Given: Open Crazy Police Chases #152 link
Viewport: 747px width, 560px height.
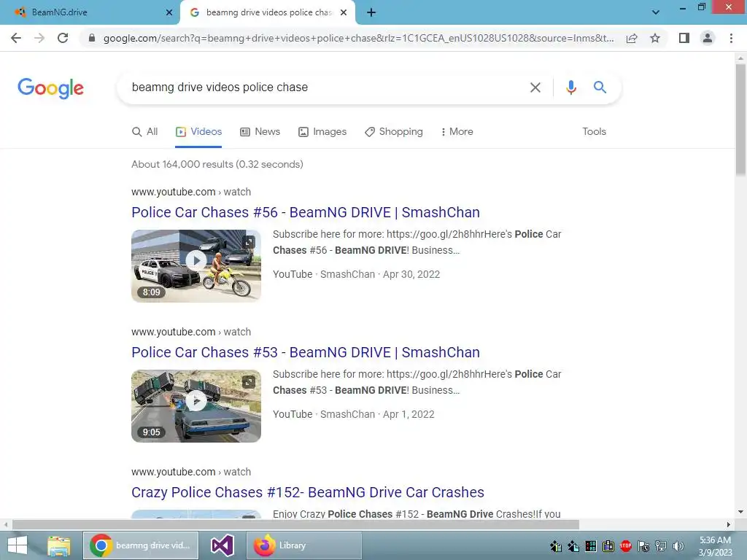Looking at the screenshot, I should click(x=308, y=492).
